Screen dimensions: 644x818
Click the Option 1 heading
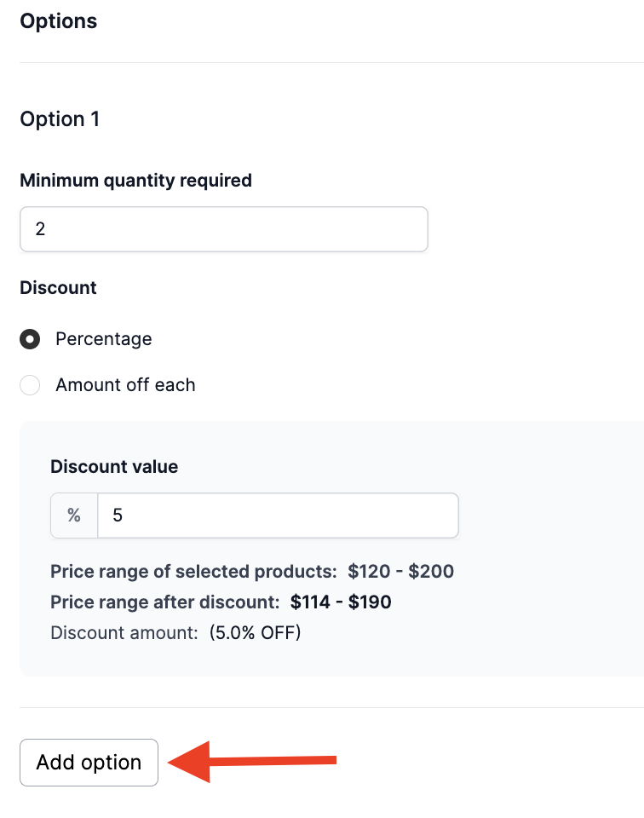pyautogui.click(x=60, y=119)
